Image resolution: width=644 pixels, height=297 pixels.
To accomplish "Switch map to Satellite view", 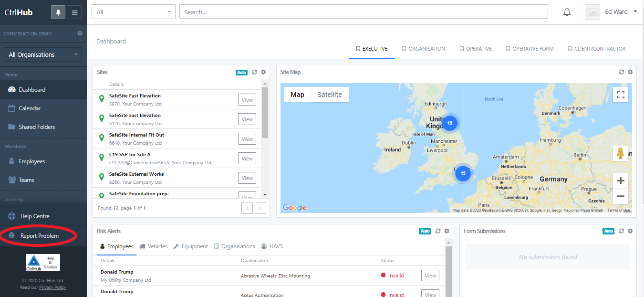I will (330, 95).
